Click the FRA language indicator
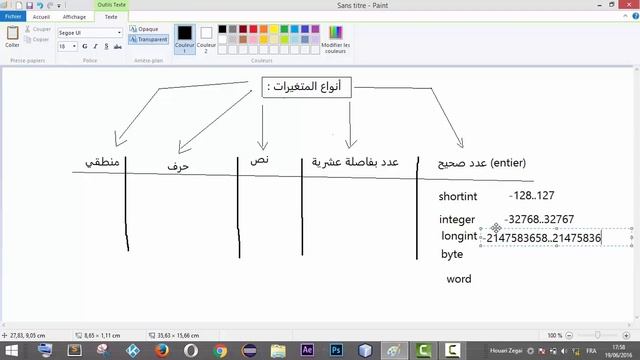Viewport: 640px width, 360px height. 591,351
